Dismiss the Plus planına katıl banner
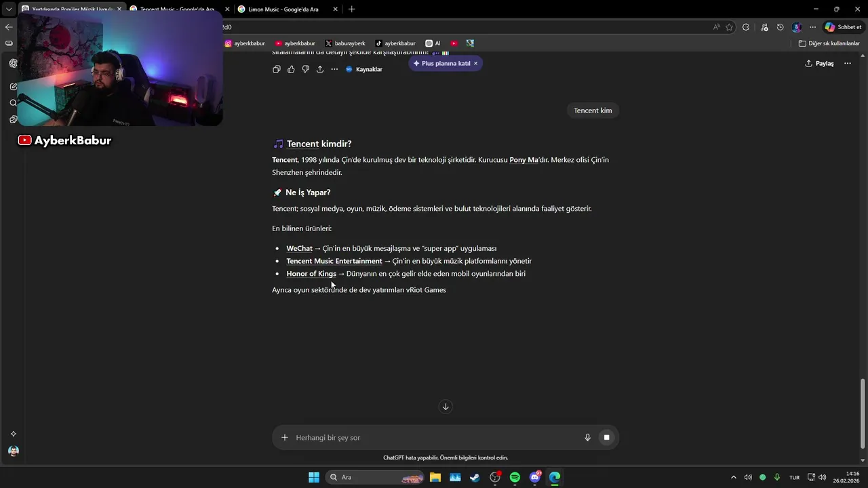 coord(476,63)
